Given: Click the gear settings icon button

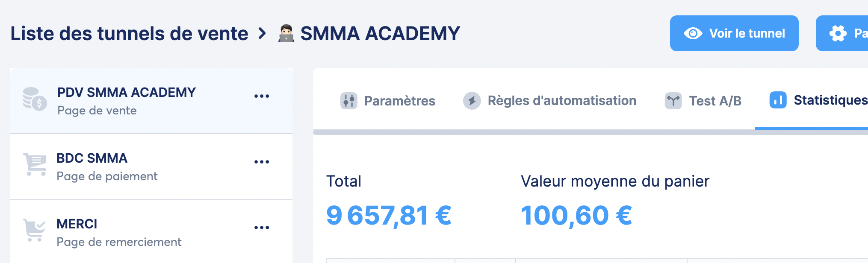Looking at the screenshot, I should (x=838, y=33).
